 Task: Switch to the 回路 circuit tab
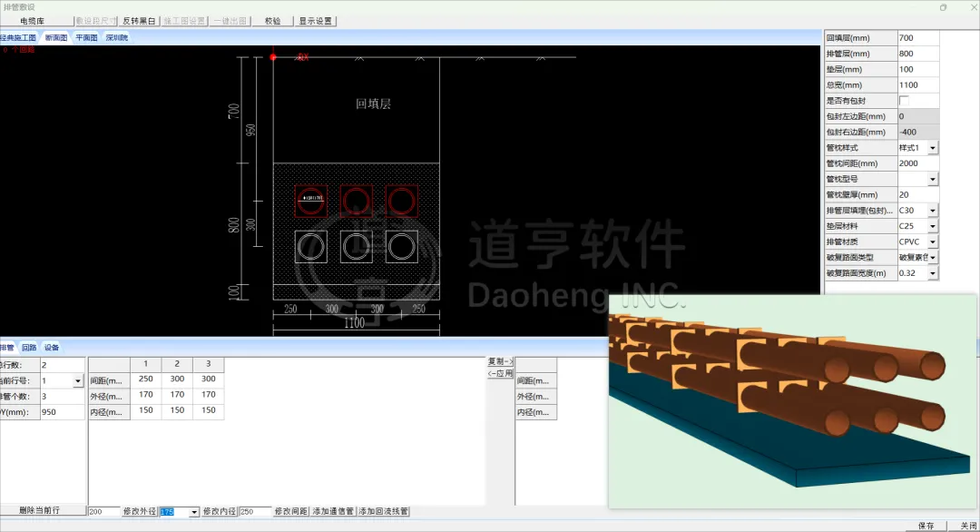pyautogui.click(x=29, y=348)
